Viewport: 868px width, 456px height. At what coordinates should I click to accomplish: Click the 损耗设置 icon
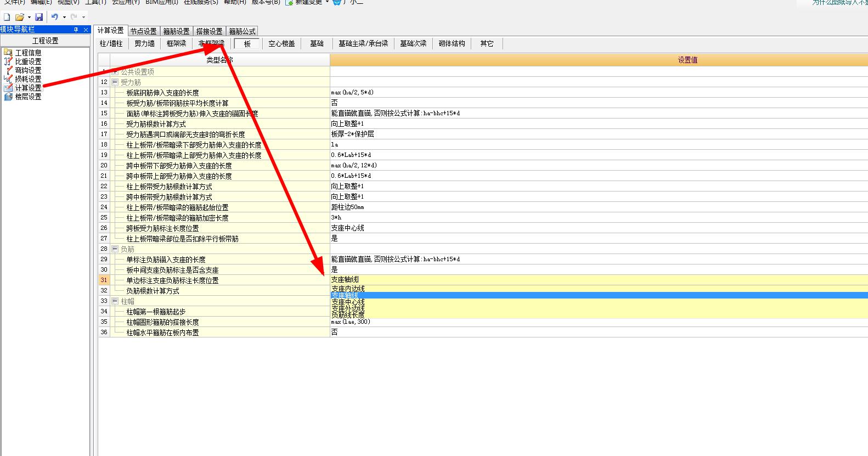(8, 79)
